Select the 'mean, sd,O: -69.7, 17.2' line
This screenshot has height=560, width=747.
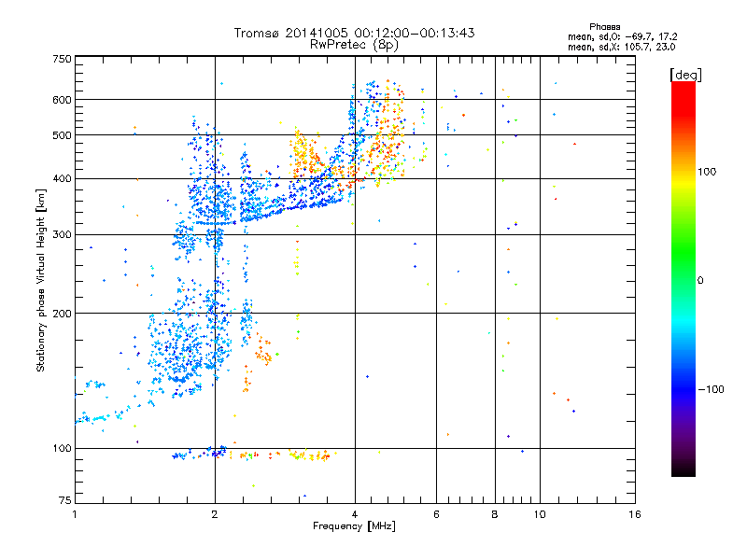pos(623,37)
